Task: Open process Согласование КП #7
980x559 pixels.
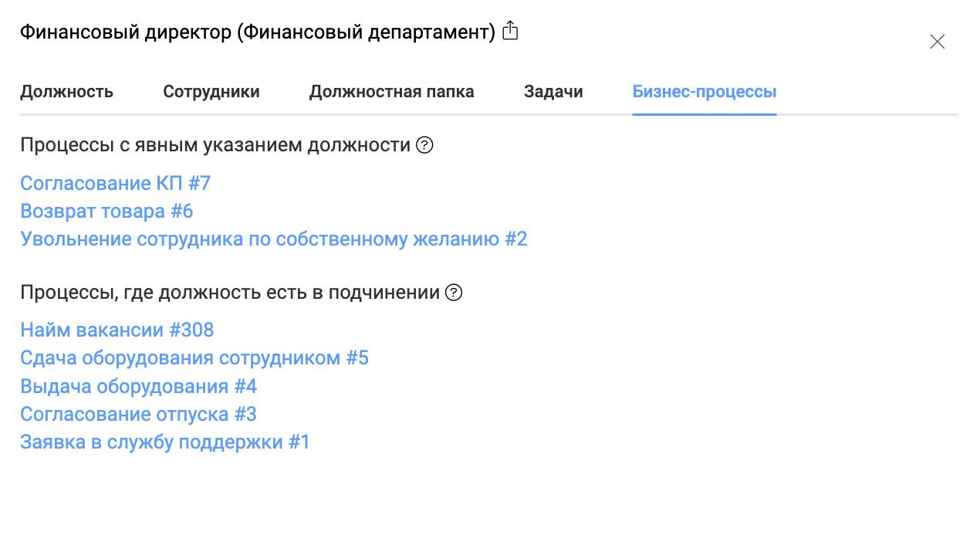Action: [x=115, y=183]
